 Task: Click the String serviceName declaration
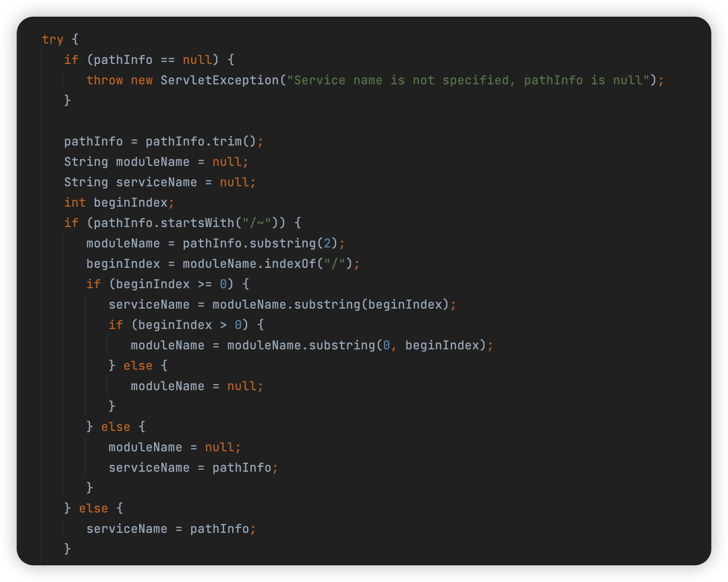pyautogui.click(x=160, y=182)
